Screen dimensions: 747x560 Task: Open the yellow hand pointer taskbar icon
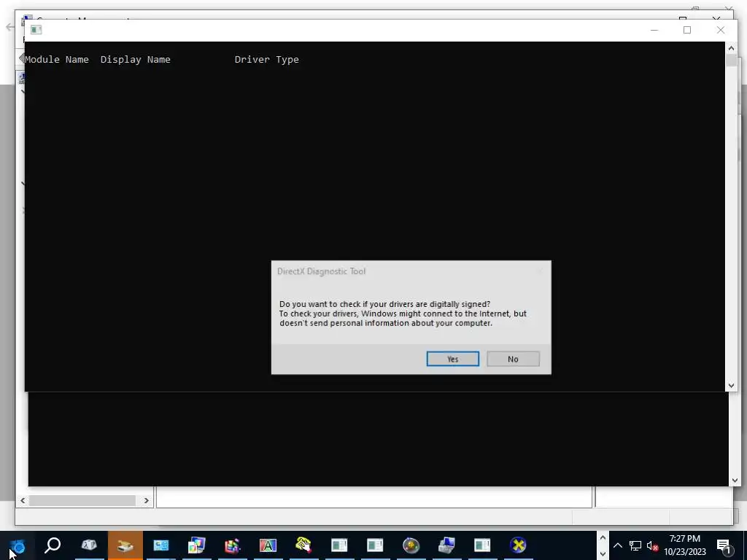(304, 545)
